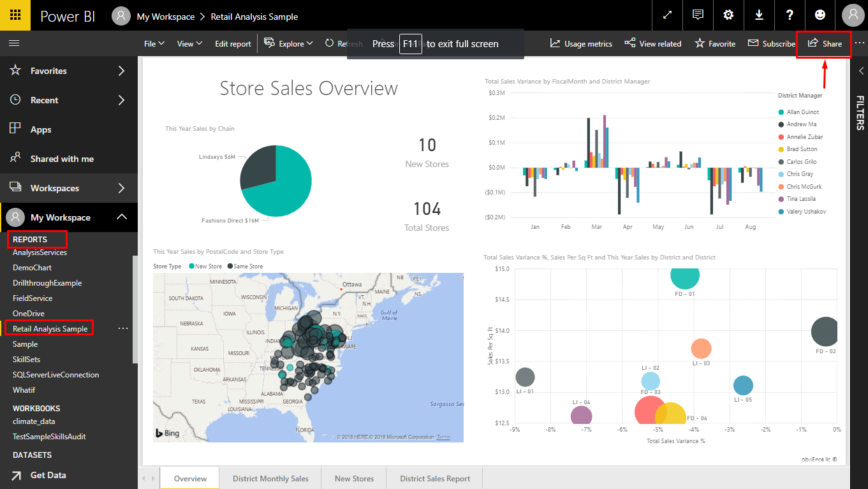Open the climate_data workbook
The height and width of the screenshot is (489, 868).
(34, 421)
